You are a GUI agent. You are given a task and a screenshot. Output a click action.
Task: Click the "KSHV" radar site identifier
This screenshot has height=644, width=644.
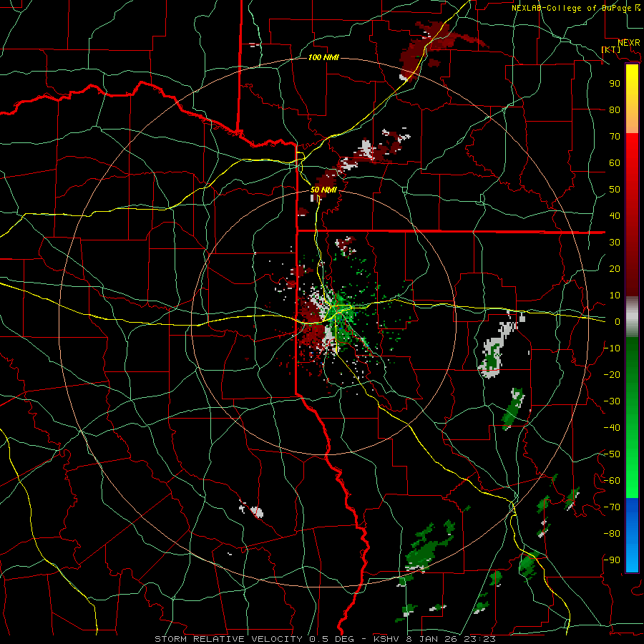[x=386, y=639]
